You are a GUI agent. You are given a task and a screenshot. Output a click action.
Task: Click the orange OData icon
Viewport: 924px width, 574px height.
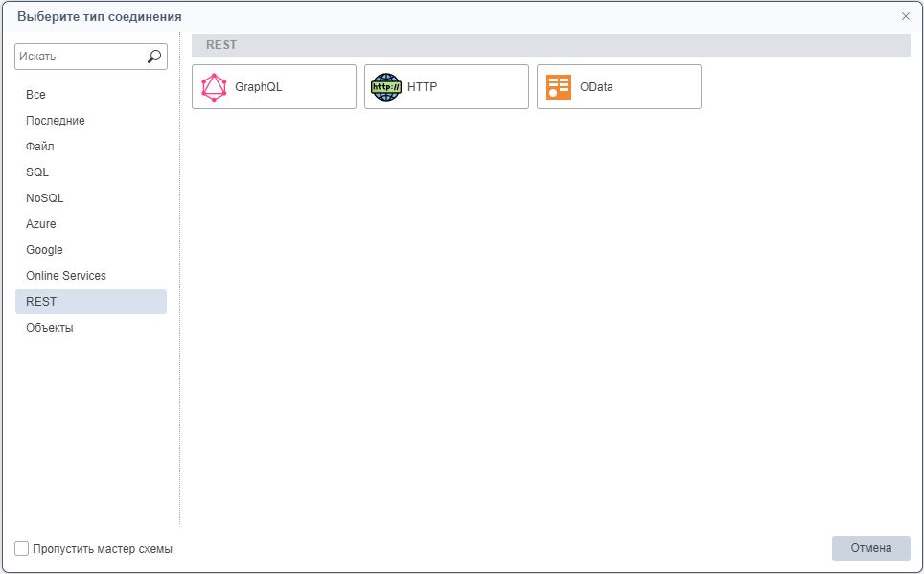point(559,87)
